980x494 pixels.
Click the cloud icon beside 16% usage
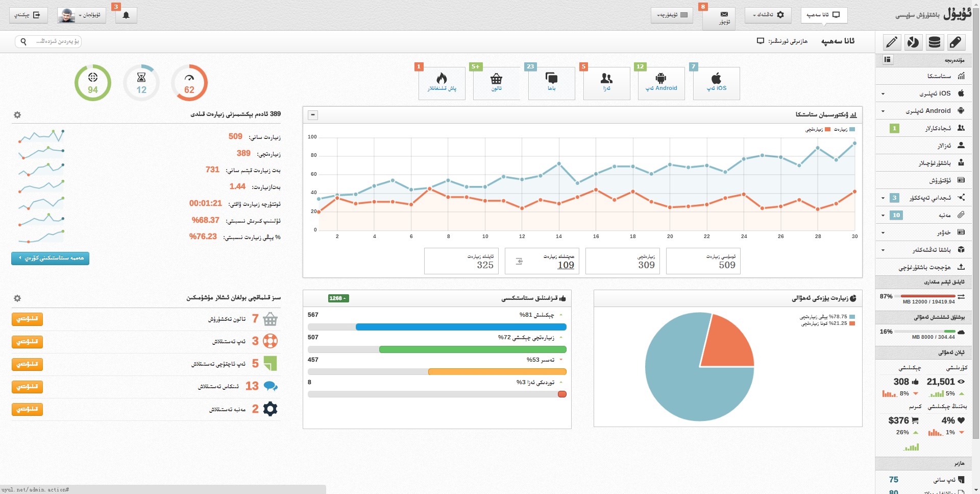click(961, 332)
